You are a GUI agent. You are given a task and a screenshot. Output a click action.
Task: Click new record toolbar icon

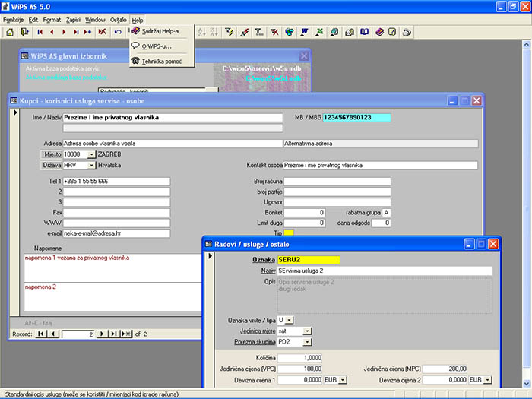click(88, 32)
